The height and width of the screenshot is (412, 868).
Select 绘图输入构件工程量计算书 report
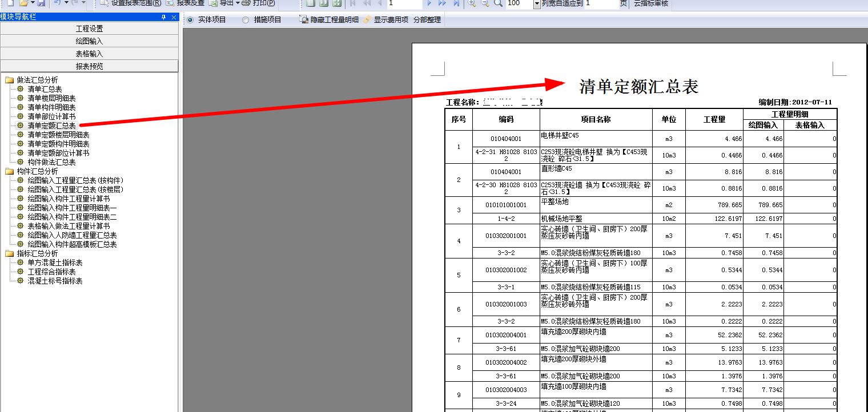pyautogui.click(x=69, y=199)
